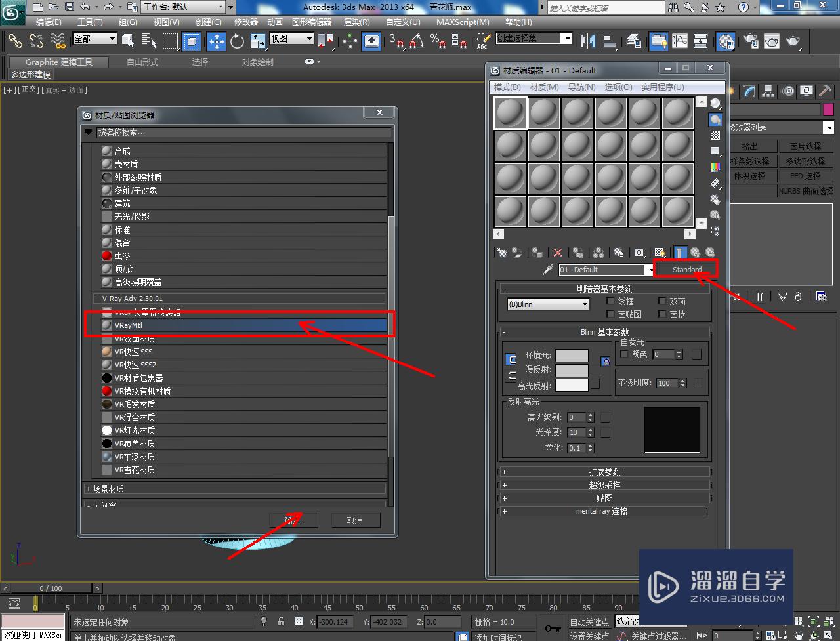Open the Hierarchy command panel tab

click(768, 91)
